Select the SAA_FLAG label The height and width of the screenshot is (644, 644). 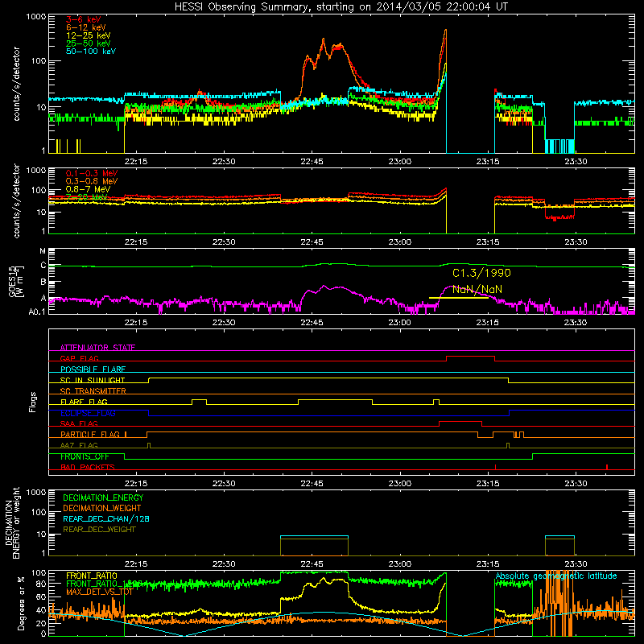pos(79,423)
